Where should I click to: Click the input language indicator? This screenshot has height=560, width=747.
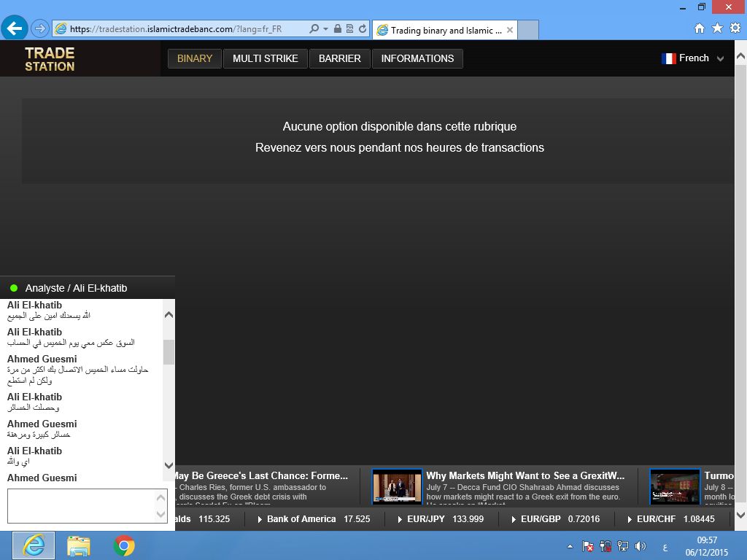pos(665,548)
